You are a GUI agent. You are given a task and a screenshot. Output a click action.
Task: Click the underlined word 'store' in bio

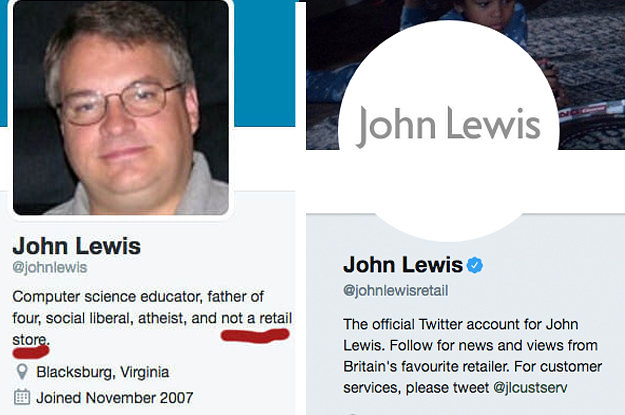[x=30, y=340]
